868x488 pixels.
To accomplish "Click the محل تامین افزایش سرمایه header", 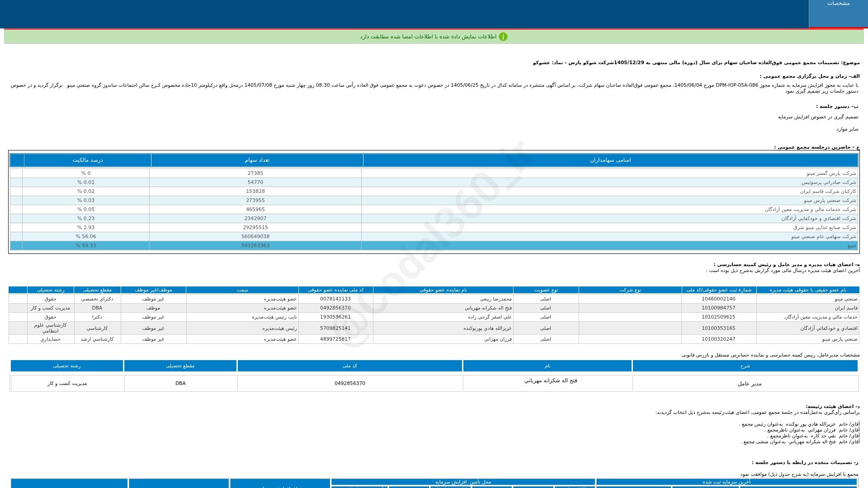I will pyautogui.click(x=463, y=482).
